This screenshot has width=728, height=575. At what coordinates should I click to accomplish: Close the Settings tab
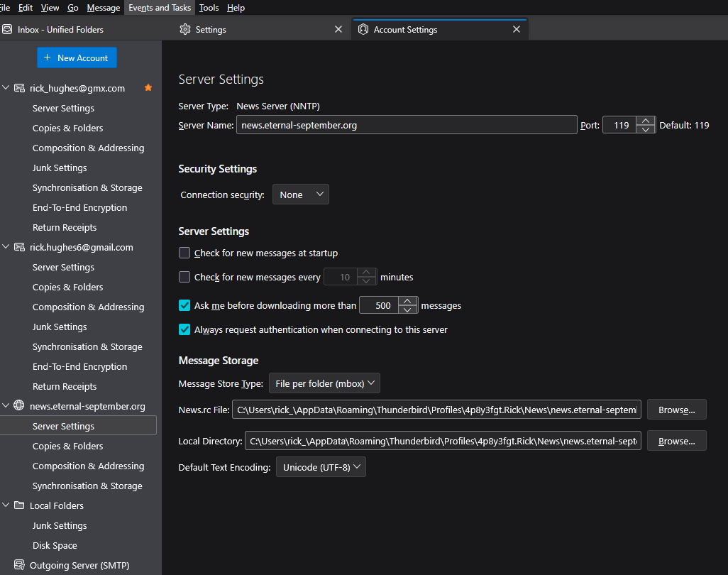click(338, 30)
